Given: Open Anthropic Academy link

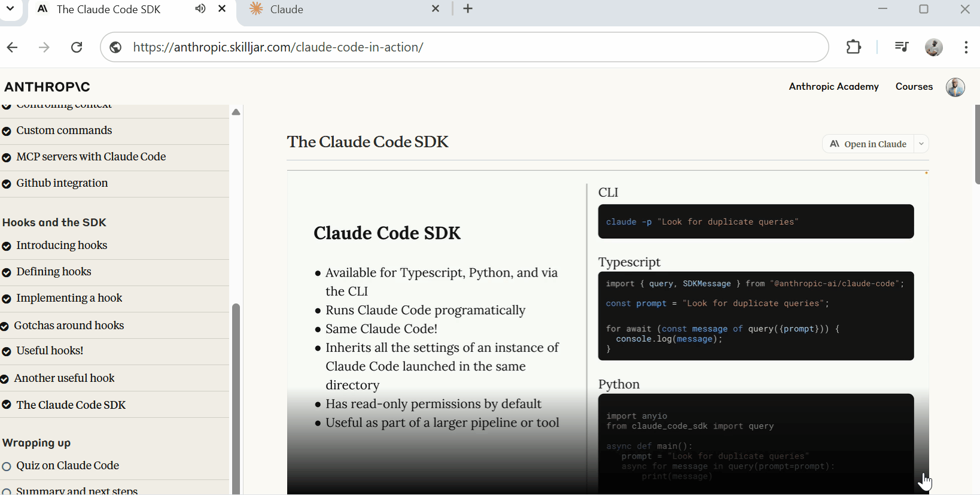Looking at the screenshot, I should (833, 87).
